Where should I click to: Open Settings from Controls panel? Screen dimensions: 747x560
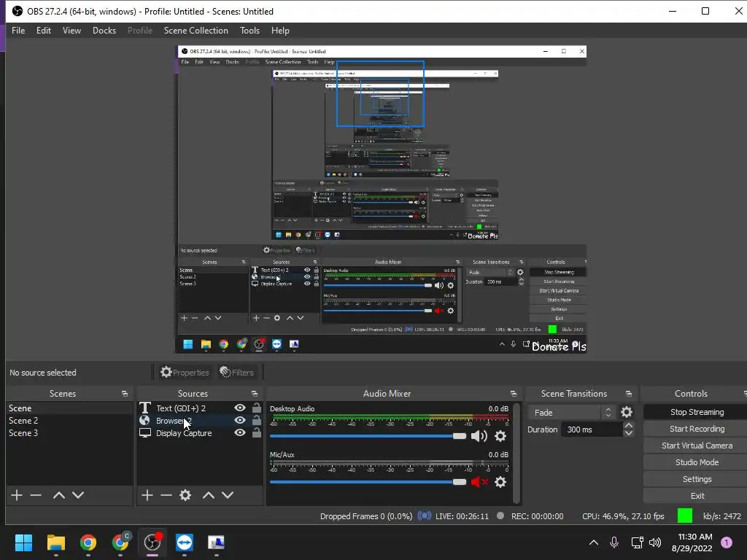(x=697, y=479)
